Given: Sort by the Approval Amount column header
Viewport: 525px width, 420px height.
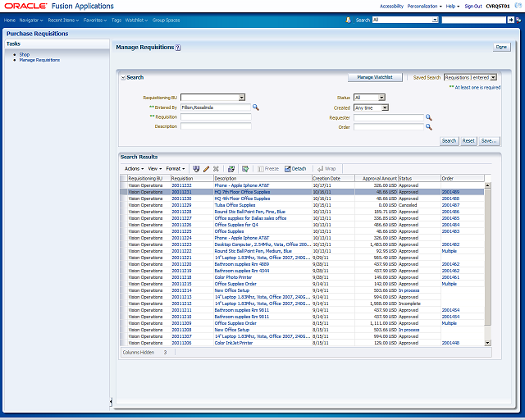Looking at the screenshot, I should 377,179.
